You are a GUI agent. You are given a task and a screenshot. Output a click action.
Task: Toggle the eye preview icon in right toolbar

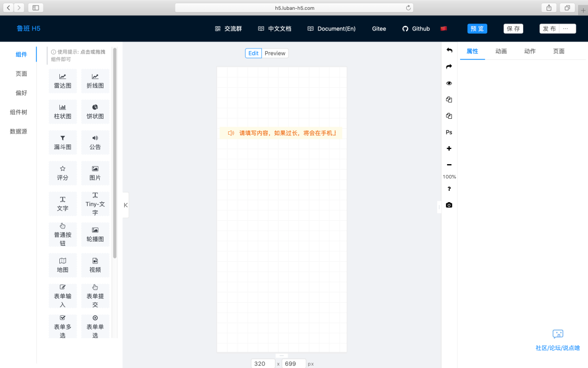[449, 83]
